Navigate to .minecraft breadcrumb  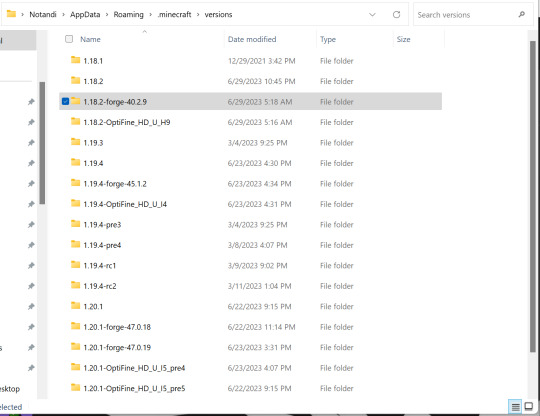(x=174, y=14)
